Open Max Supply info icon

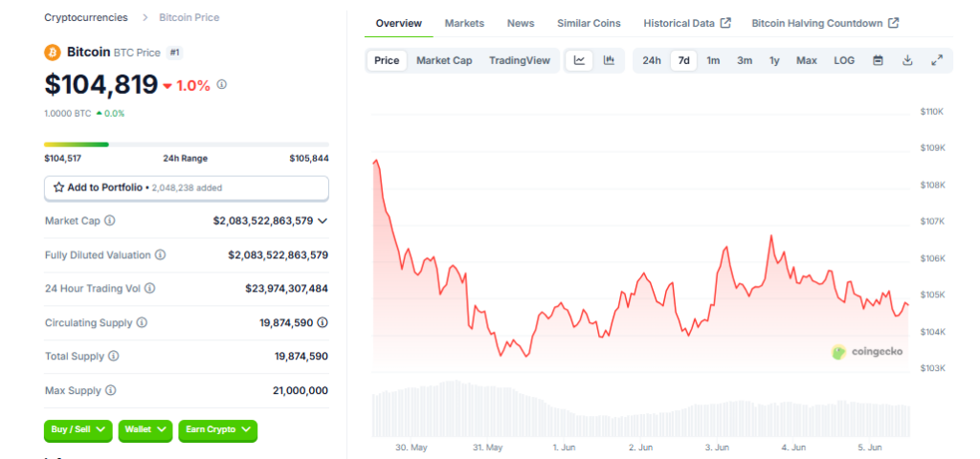pyautogui.click(x=111, y=390)
